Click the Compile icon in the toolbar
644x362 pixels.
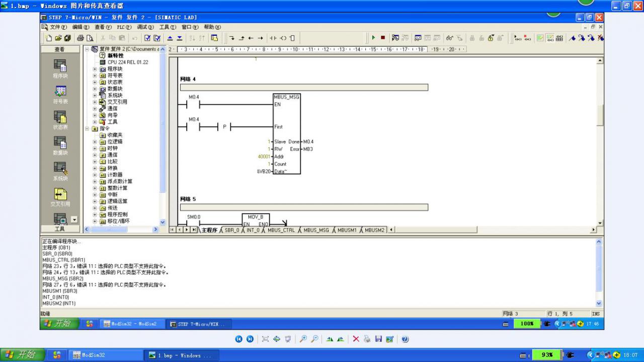147,38
